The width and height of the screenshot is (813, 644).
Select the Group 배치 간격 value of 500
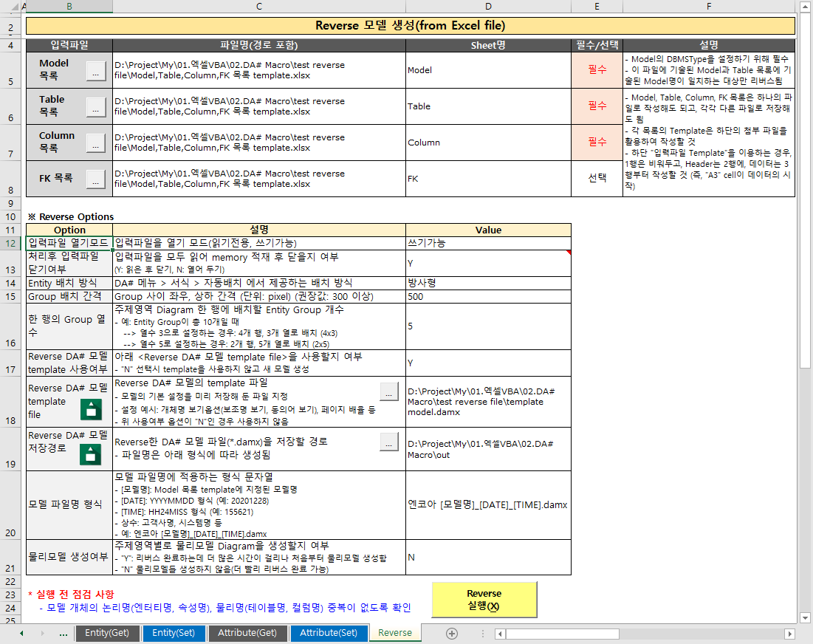click(487, 295)
